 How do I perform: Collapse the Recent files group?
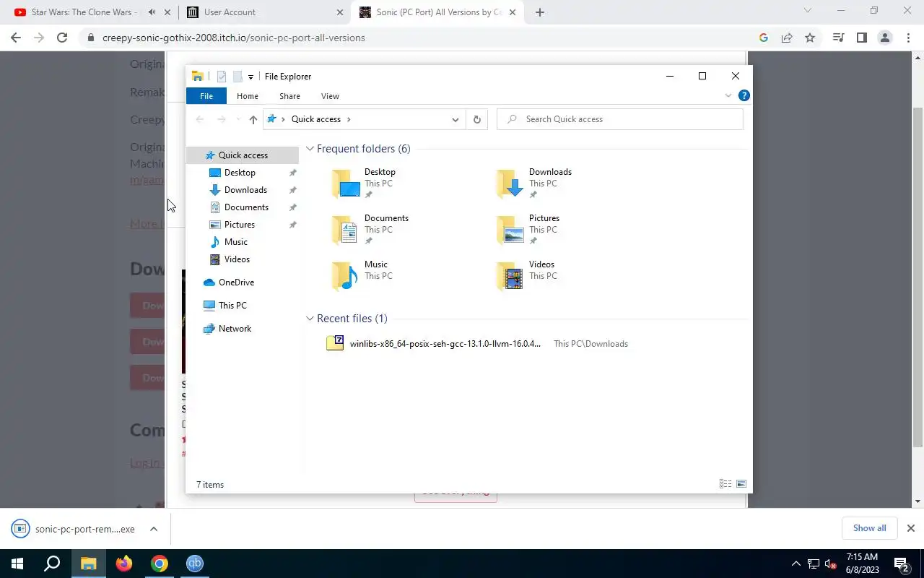[x=310, y=319]
